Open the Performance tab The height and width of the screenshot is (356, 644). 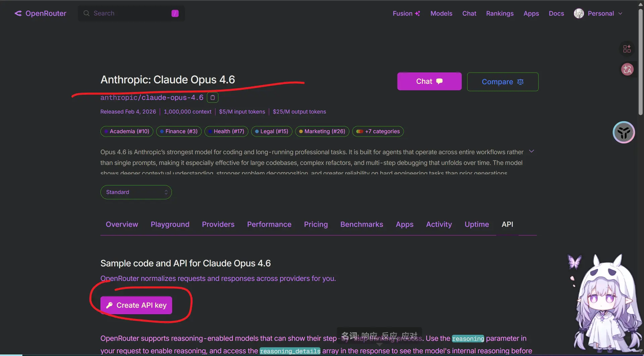[x=269, y=224]
